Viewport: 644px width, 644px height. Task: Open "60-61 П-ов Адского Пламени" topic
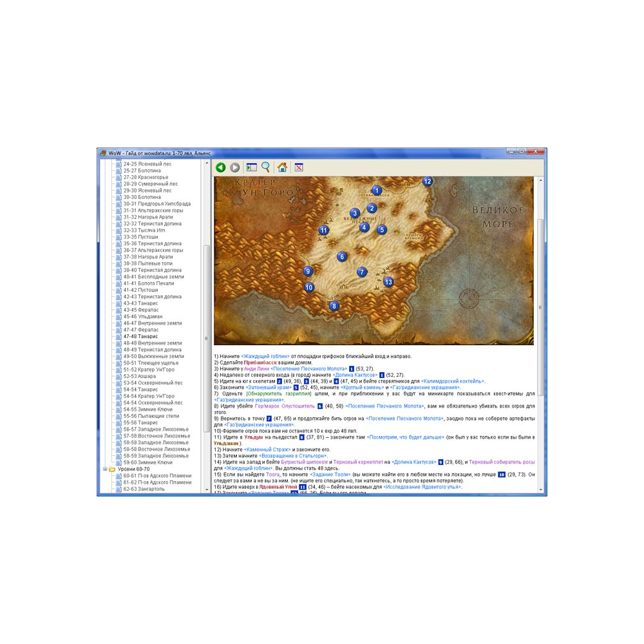point(157,476)
